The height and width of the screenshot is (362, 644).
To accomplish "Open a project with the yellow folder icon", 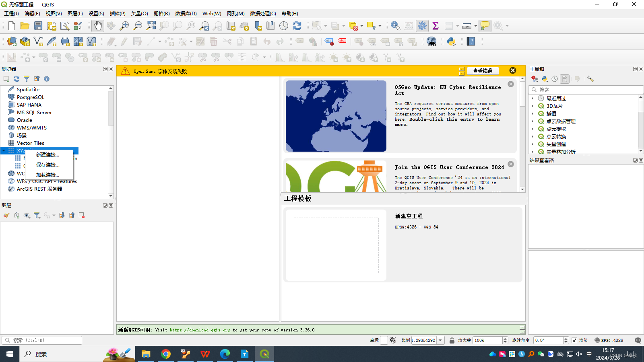I will [25, 26].
